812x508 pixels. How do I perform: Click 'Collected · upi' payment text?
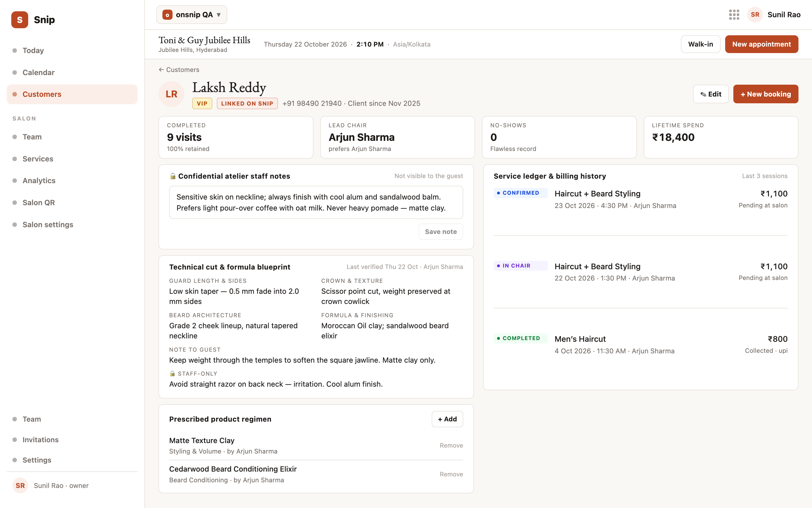(766, 351)
